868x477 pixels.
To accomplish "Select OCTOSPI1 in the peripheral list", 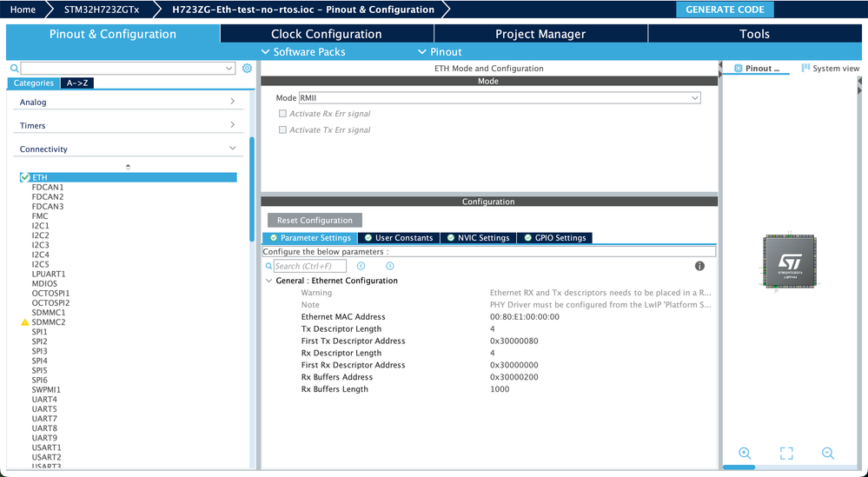I will point(51,294).
